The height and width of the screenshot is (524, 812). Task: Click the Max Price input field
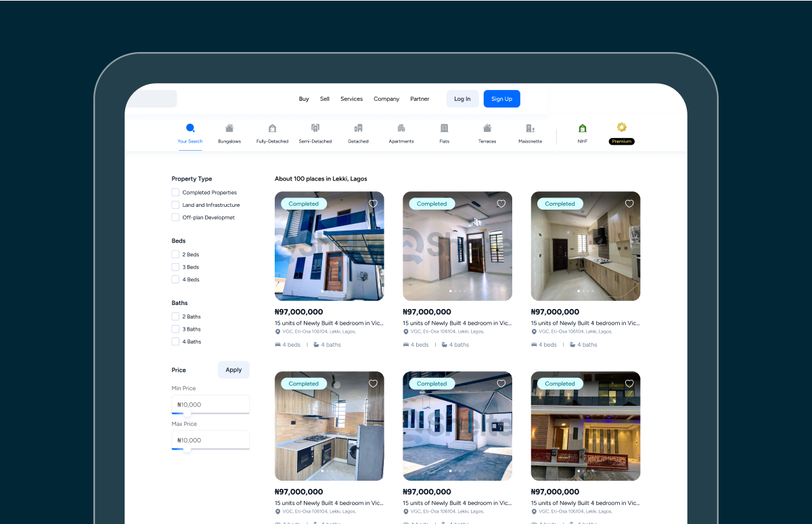tap(210, 440)
